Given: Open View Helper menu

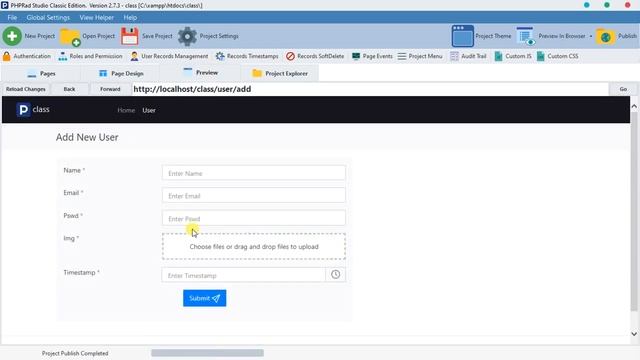Looking at the screenshot, I should click(97, 18).
